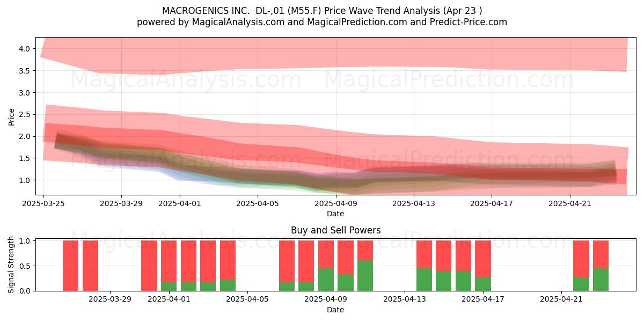644x322 pixels.
Task: Click 2025-04-05 under the Buy and Sell Powers chart
Action: click(247, 299)
